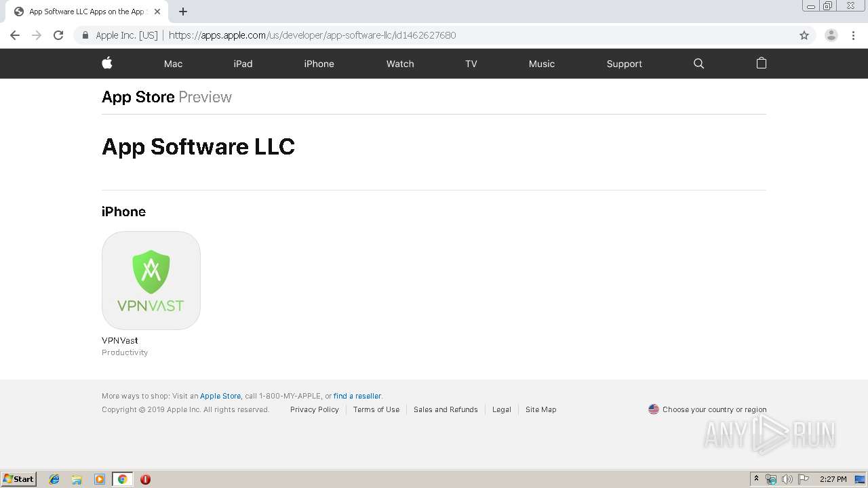The height and width of the screenshot is (488, 868).
Task: Go back with the browser back arrow
Action: (15, 35)
